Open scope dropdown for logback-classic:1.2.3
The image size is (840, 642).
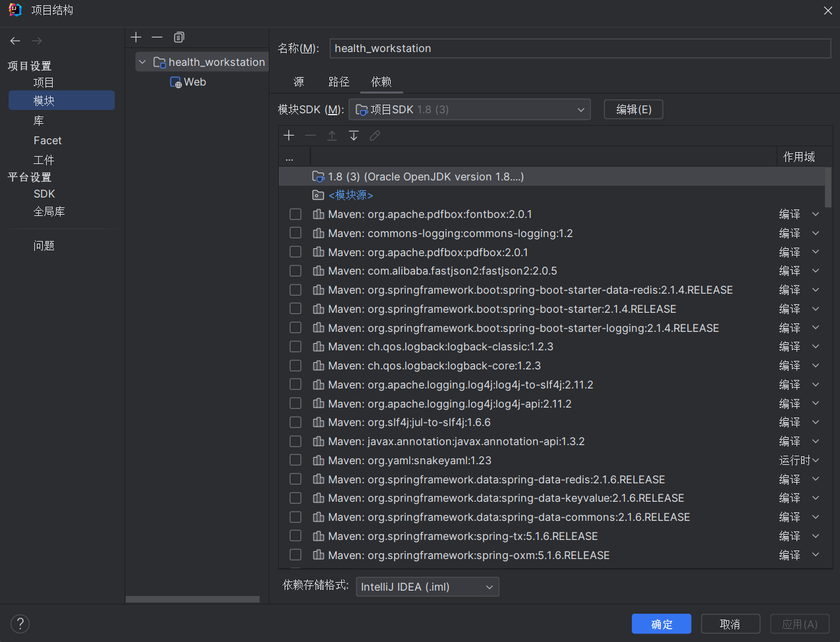pyautogui.click(x=816, y=346)
